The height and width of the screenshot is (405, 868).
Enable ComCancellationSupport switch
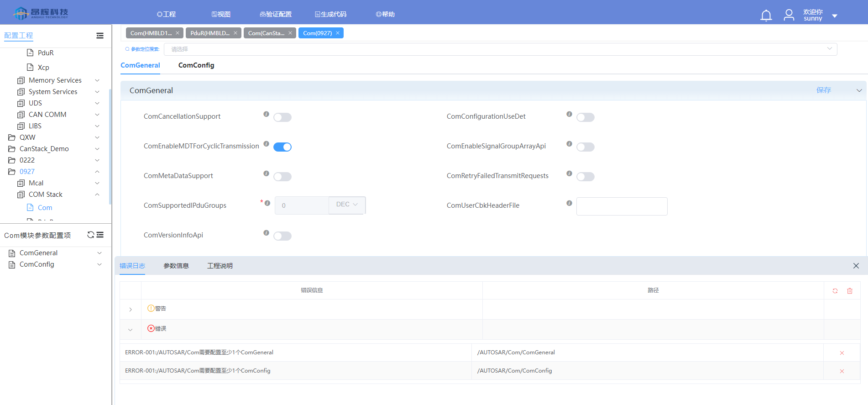click(282, 117)
